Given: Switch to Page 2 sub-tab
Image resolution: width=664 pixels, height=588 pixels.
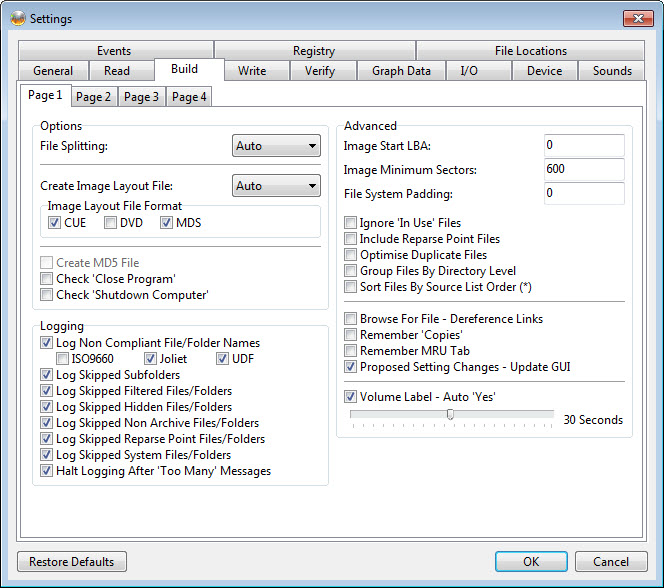Looking at the screenshot, I should 94,97.
